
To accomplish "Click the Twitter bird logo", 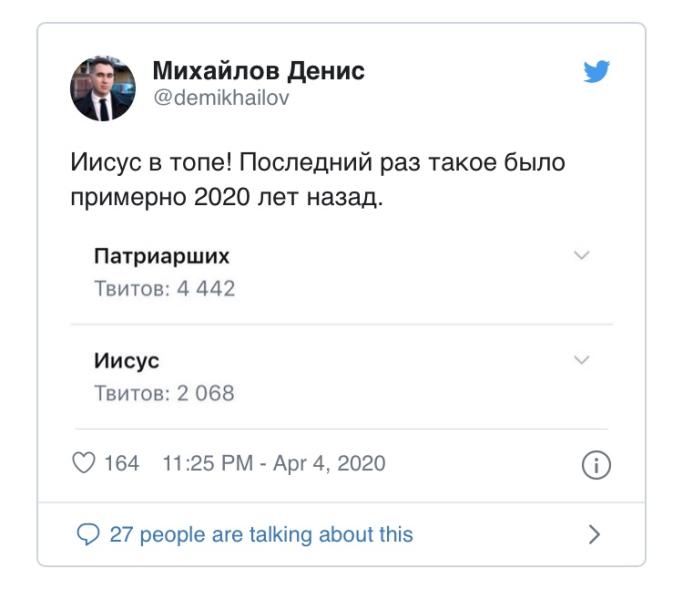I will click(x=596, y=72).
